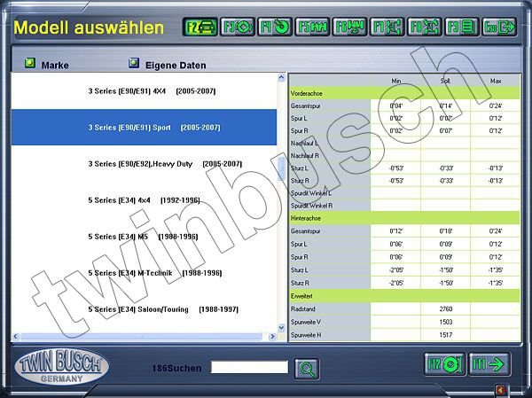The height and width of the screenshot is (398, 532).
Task: Select 3 Series (E90/E91) Sport model
Action: click(x=144, y=128)
